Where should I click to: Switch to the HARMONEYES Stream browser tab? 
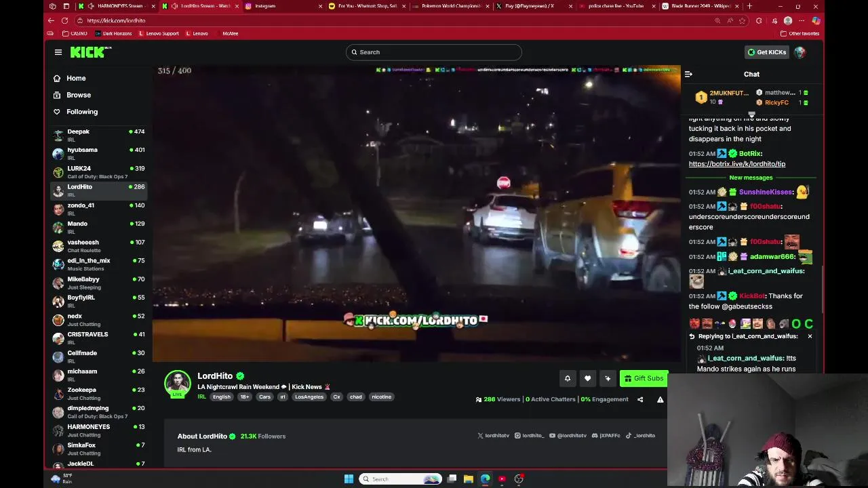point(117,6)
